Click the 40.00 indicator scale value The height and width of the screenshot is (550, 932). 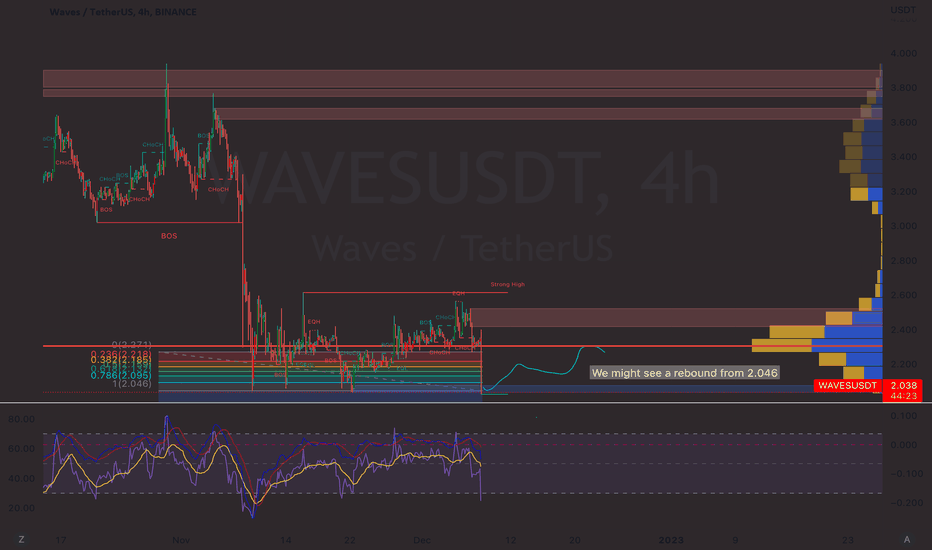click(21, 479)
